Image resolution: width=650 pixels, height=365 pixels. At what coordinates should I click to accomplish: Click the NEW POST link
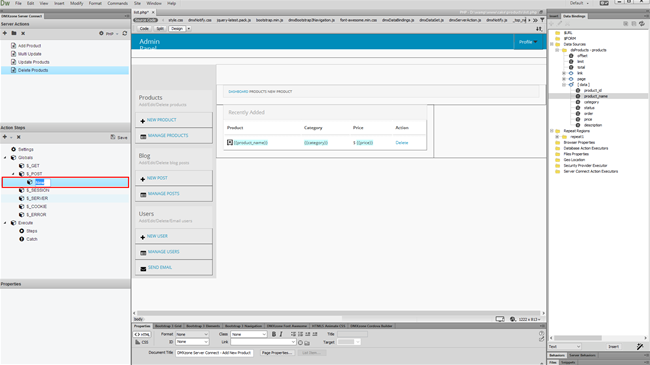click(157, 178)
